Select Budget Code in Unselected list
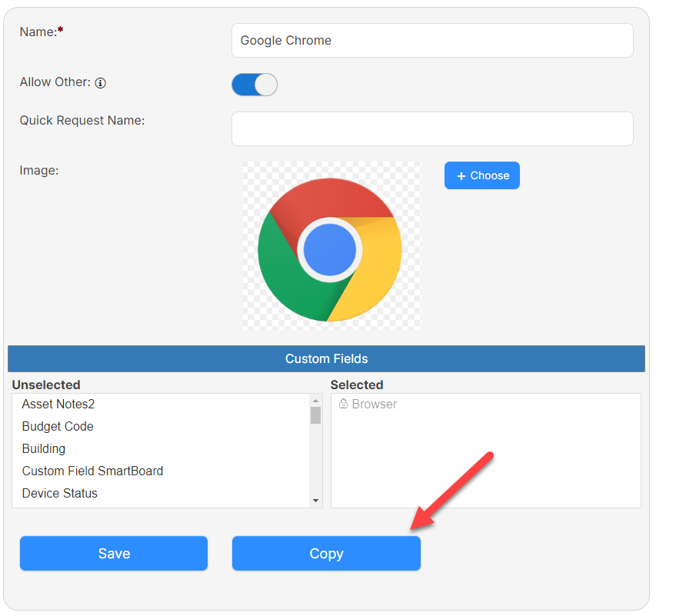Screen dimensions: 676x616 (x=161, y=426)
